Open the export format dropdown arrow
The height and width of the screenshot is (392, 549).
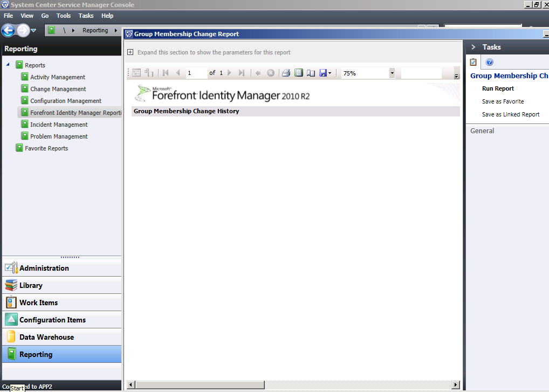(330, 73)
